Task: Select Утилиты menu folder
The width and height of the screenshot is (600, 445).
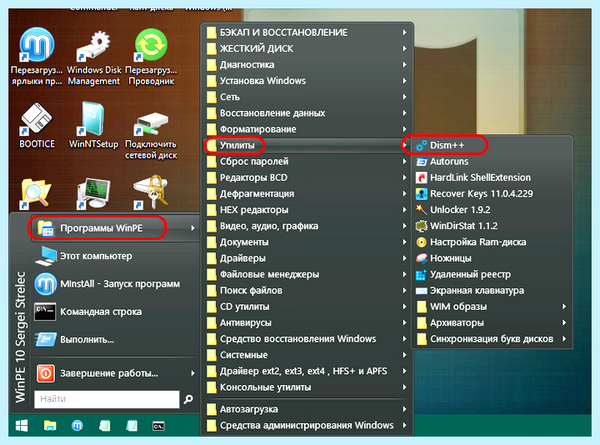Action: tap(307, 145)
